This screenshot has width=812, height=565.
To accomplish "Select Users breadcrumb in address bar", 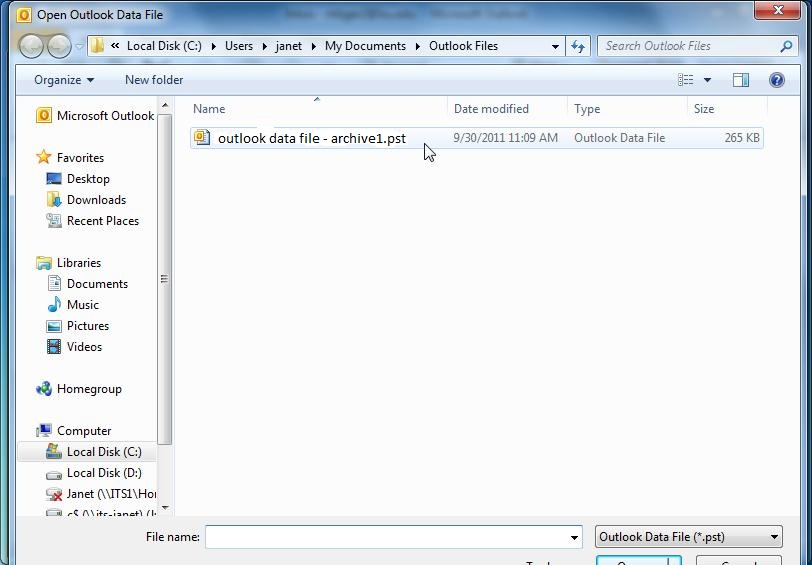I will [239, 46].
